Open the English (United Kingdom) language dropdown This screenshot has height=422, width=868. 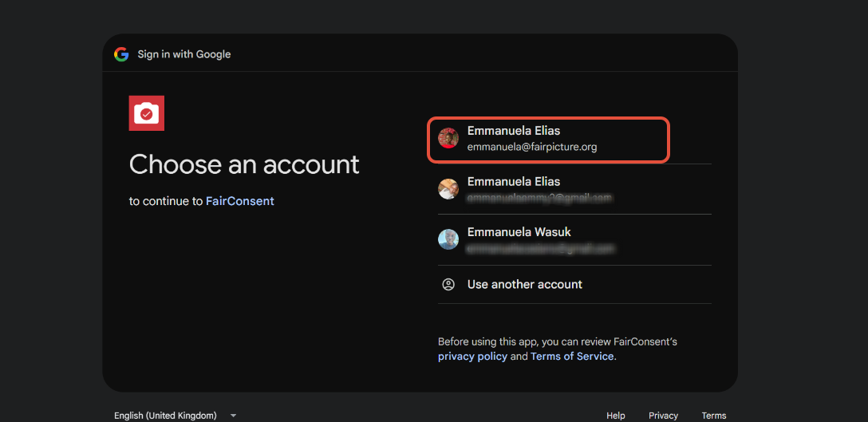coord(175,416)
